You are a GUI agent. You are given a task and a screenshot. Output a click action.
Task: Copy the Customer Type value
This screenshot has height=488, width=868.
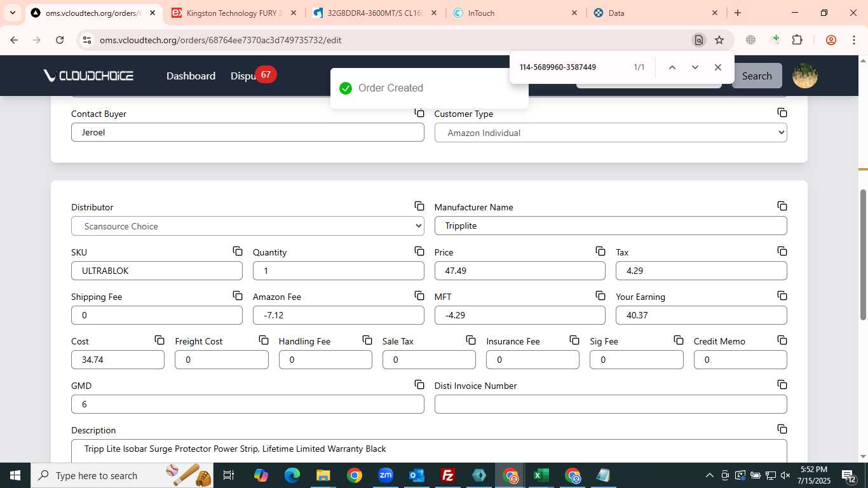pos(782,113)
